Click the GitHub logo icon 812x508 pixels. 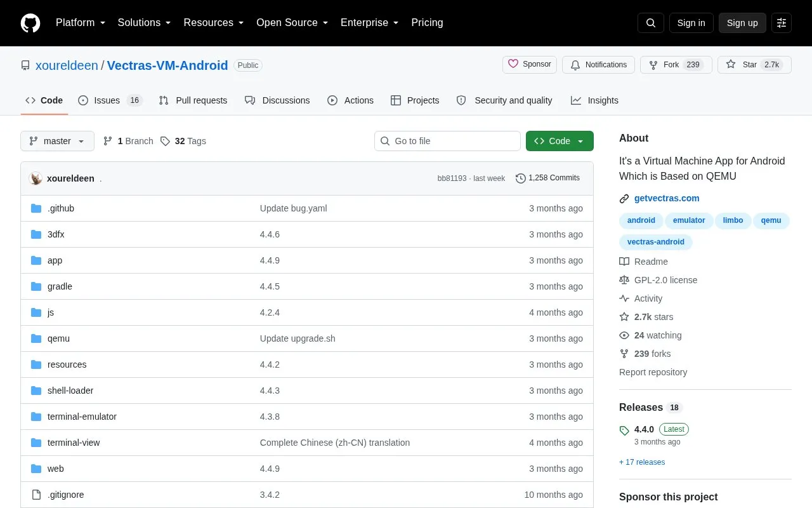(30, 23)
